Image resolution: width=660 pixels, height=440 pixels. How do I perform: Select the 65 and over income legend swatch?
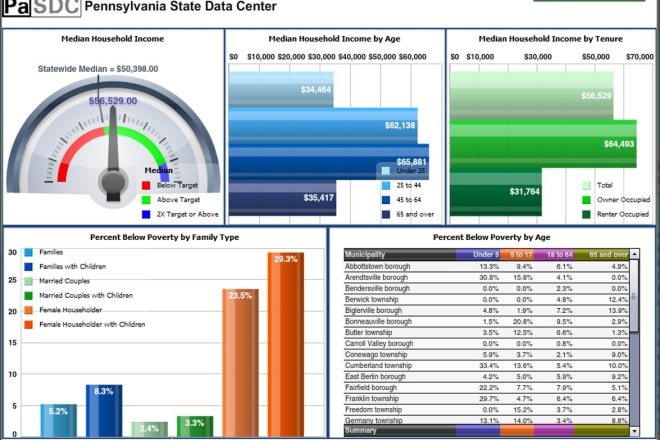click(x=386, y=214)
